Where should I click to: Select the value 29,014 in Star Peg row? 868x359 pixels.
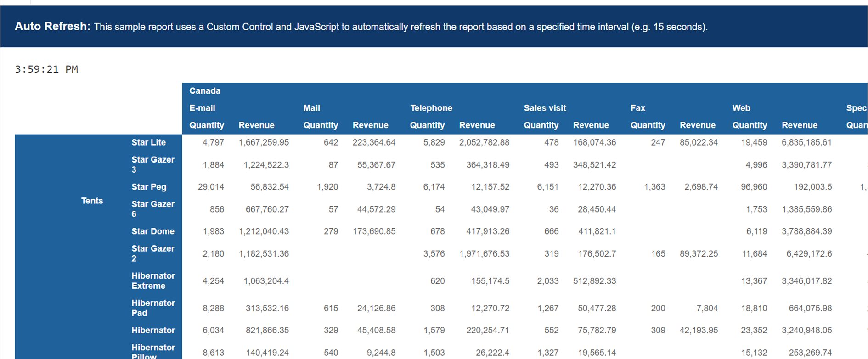click(x=211, y=187)
